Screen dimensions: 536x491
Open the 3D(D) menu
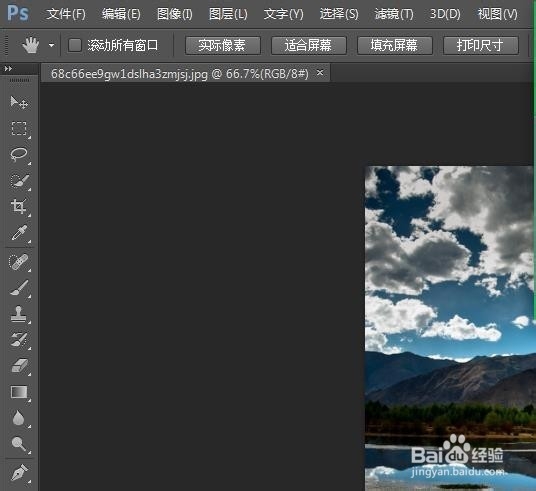[445, 14]
